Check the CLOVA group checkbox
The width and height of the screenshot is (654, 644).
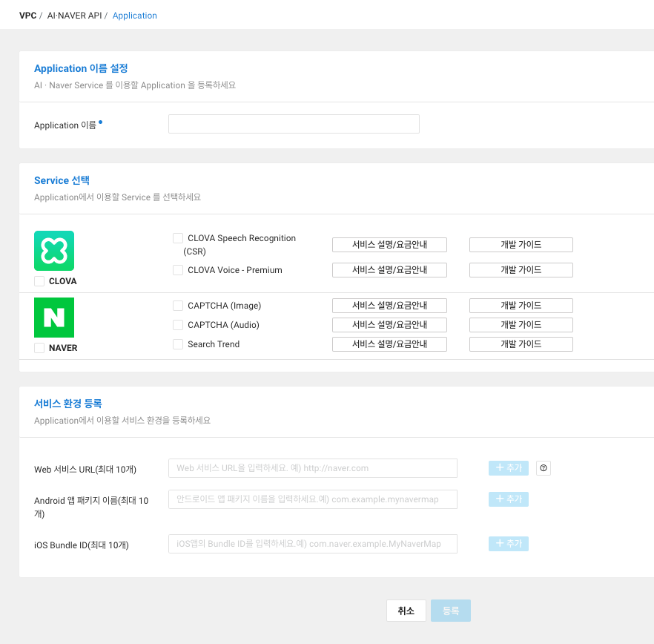point(39,281)
